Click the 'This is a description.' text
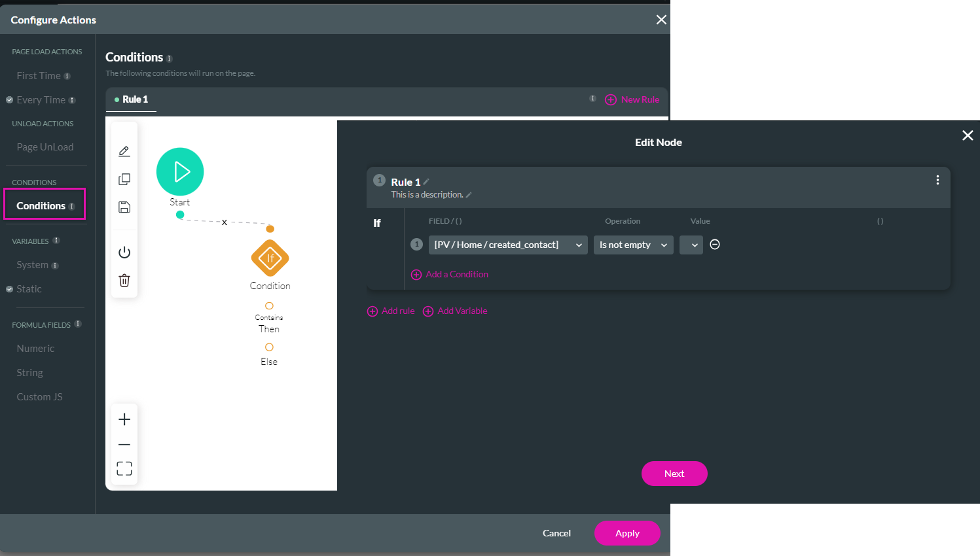Viewport: 980px width, 556px height. coord(427,195)
